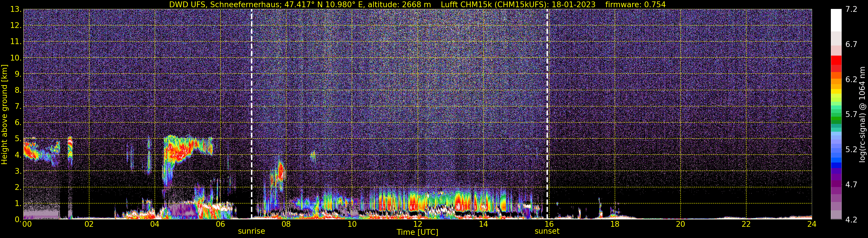Viewport: 868px width, 238px height.
Task: Click the colorbar tick value "7.2"
Action: tap(851, 9)
